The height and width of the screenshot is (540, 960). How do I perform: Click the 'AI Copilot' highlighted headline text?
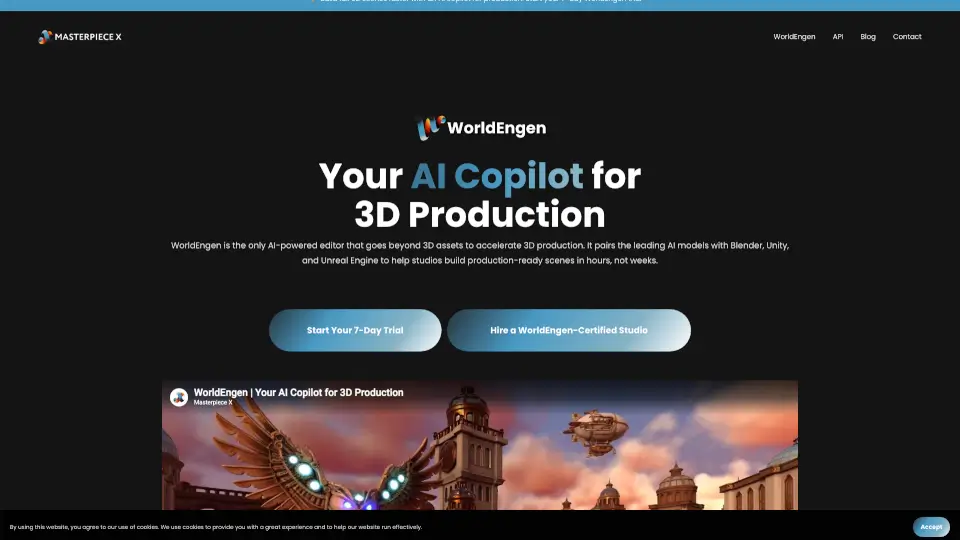click(496, 176)
